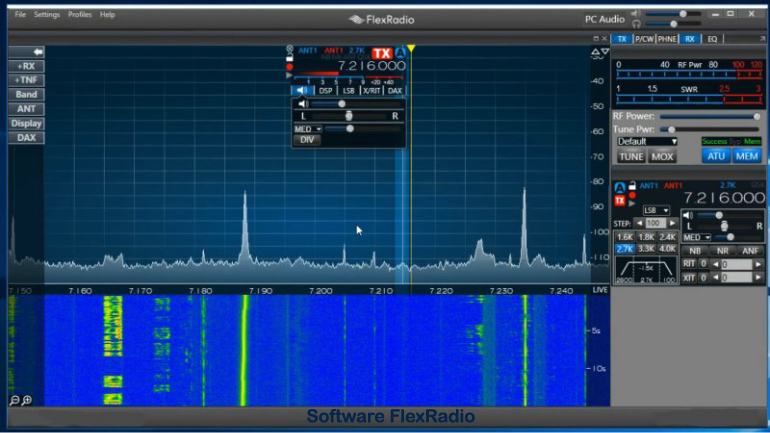The image size is (770, 433).
Task: Open the MED AGC dropdown in RX panel
Action: pos(697,237)
